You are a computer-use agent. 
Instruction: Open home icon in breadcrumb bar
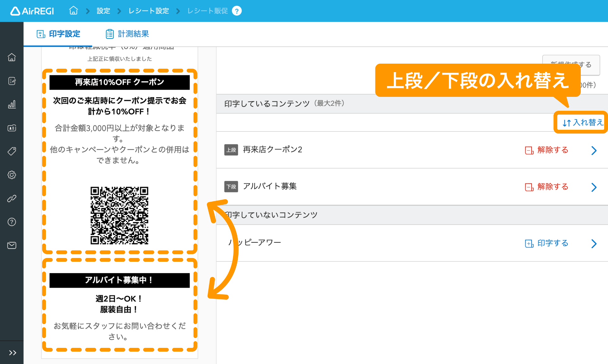pos(73,10)
